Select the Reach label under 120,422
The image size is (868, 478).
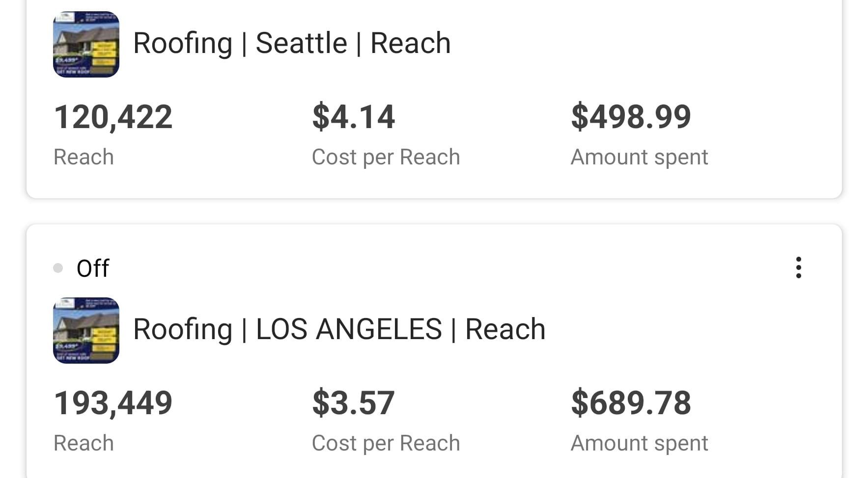(x=84, y=157)
